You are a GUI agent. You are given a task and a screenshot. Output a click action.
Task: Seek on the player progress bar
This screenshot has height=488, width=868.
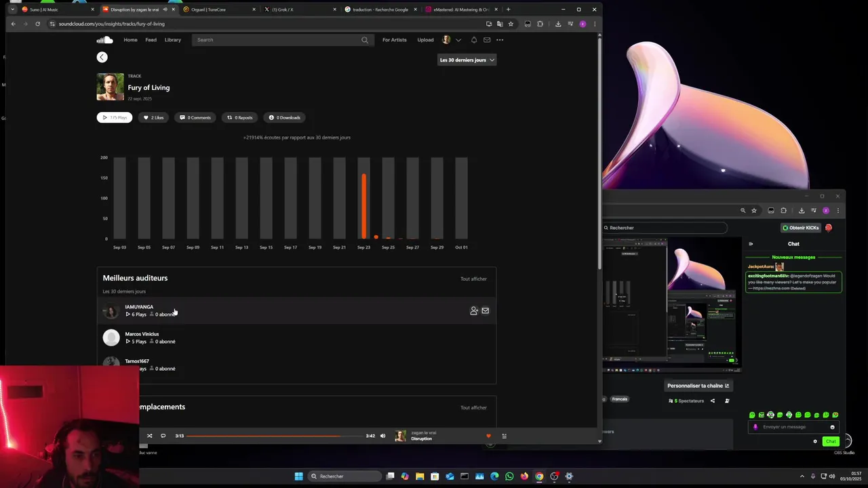pyautogui.click(x=275, y=436)
